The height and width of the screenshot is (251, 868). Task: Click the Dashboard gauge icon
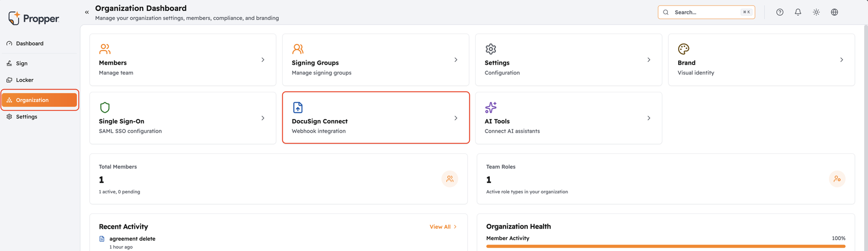point(9,43)
